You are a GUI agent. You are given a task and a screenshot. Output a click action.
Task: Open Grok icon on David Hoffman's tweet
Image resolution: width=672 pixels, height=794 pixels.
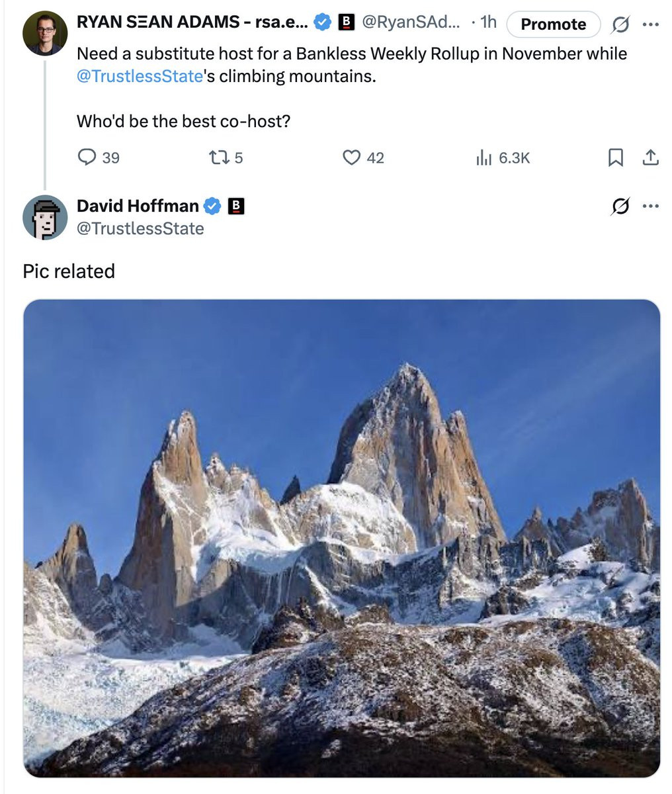pos(620,206)
